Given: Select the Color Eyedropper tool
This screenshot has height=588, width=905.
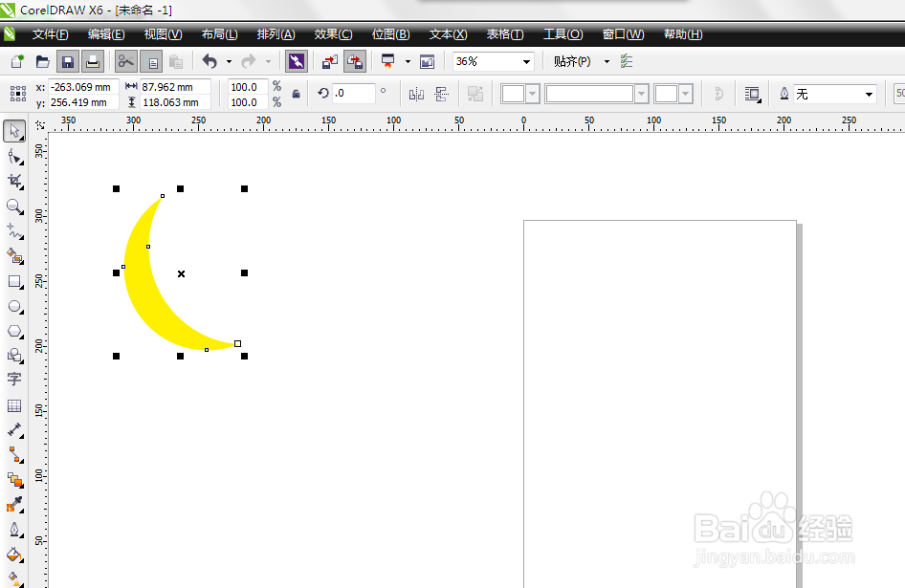Looking at the screenshot, I should click(14, 505).
